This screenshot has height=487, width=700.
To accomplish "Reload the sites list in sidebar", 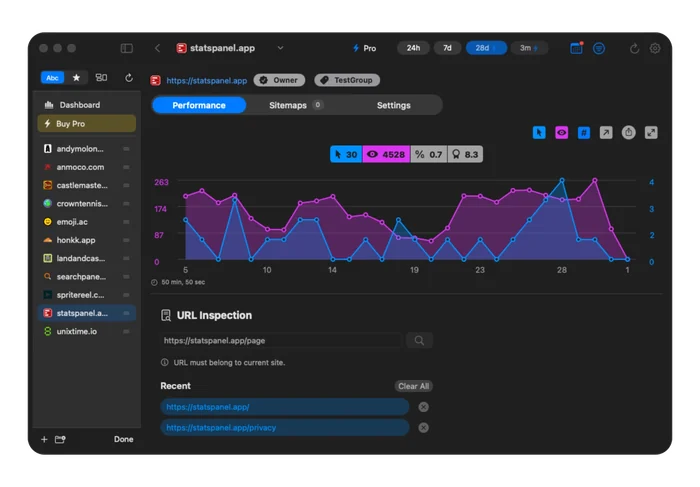I will click(129, 78).
